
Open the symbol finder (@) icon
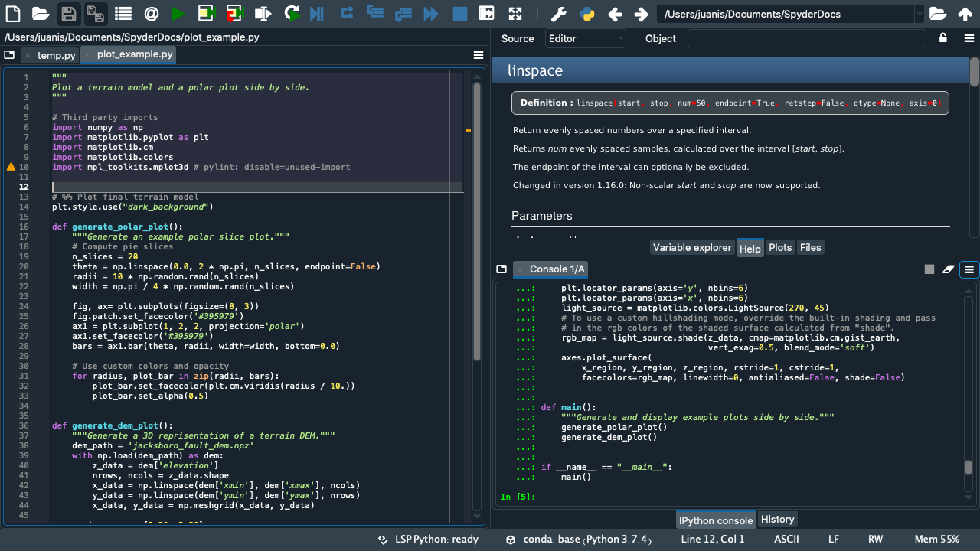pyautogui.click(x=151, y=13)
